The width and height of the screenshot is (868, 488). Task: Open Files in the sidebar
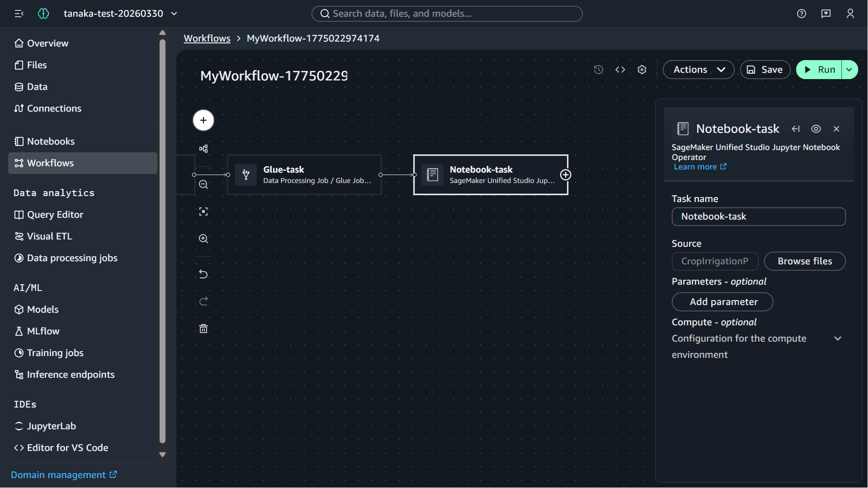(83, 65)
